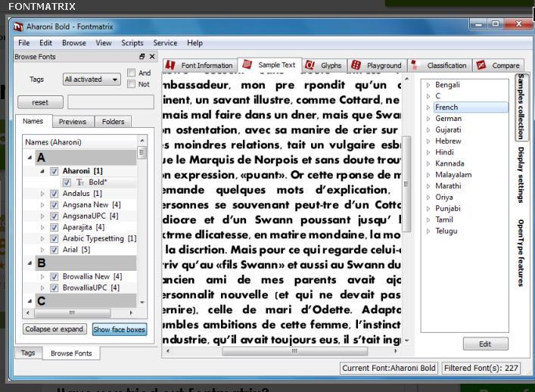
Task: Open the View menu
Action: pyautogui.click(x=104, y=42)
